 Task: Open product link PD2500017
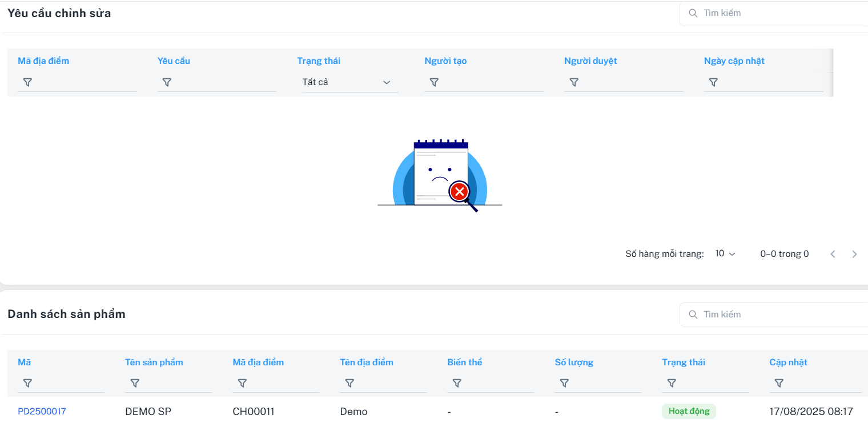tap(42, 411)
